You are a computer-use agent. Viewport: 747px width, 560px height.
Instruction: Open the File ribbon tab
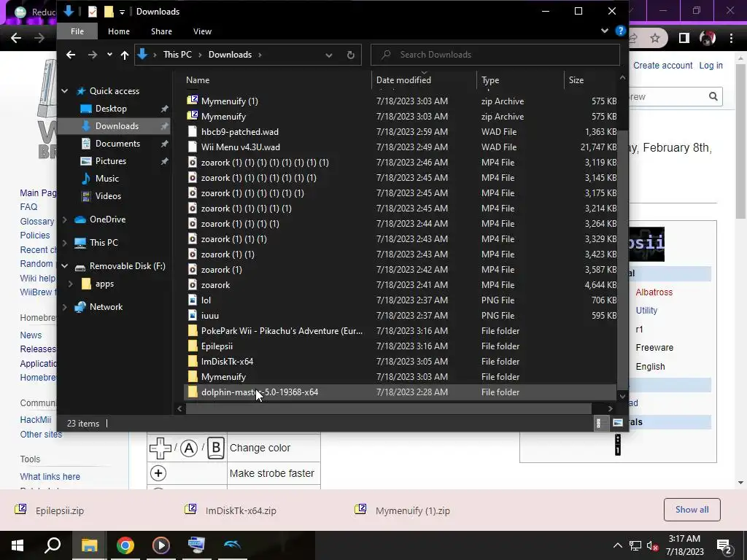pyautogui.click(x=77, y=31)
